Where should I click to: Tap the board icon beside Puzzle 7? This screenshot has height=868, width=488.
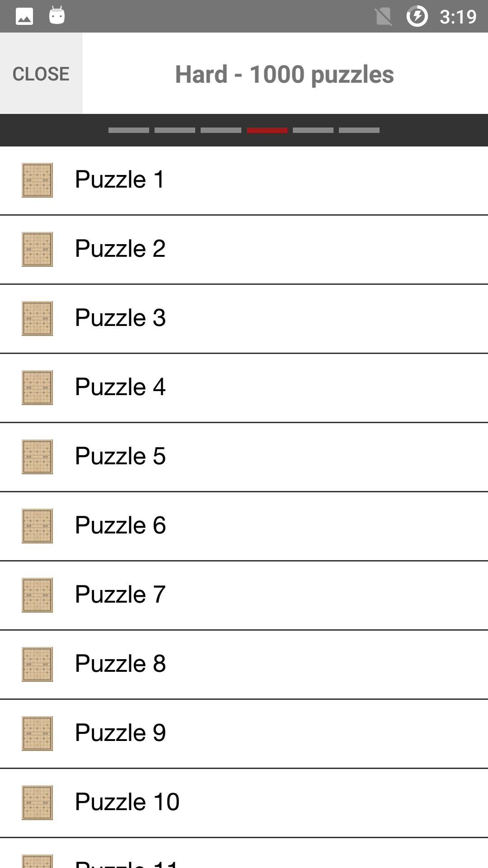point(37,595)
